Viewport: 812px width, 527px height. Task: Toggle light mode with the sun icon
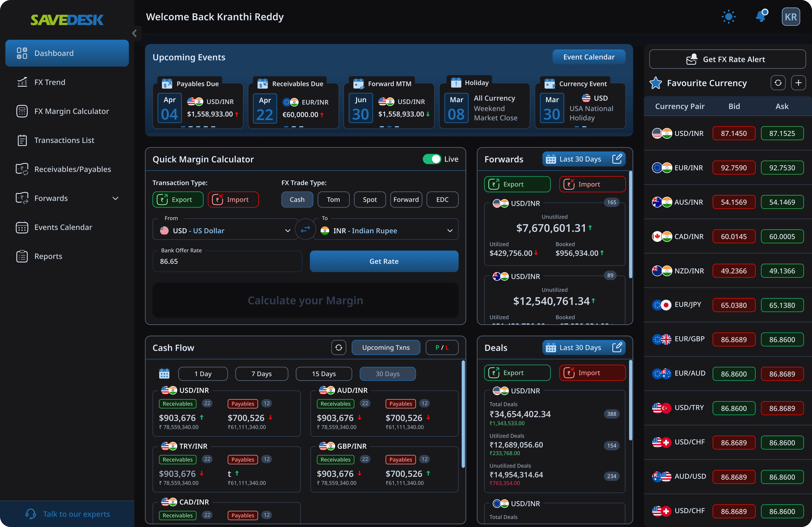pos(728,17)
